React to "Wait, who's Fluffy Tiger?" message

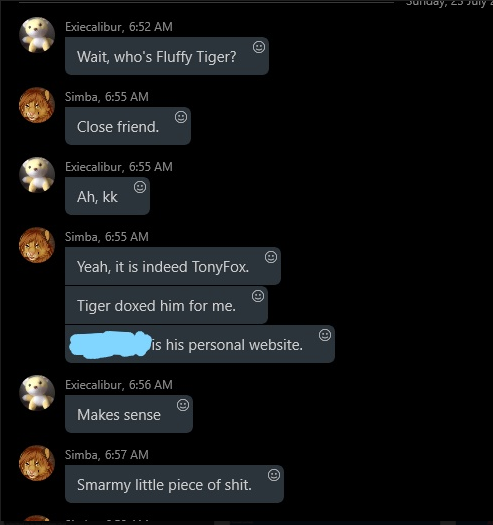click(259, 47)
